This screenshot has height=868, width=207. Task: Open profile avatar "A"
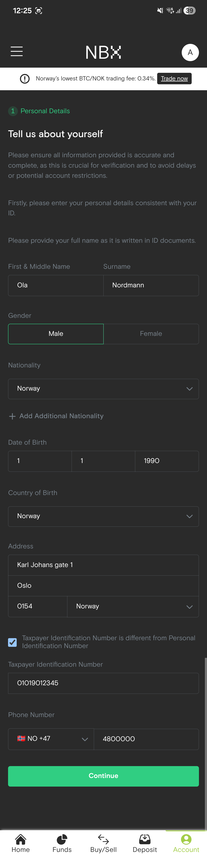[190, 52]
